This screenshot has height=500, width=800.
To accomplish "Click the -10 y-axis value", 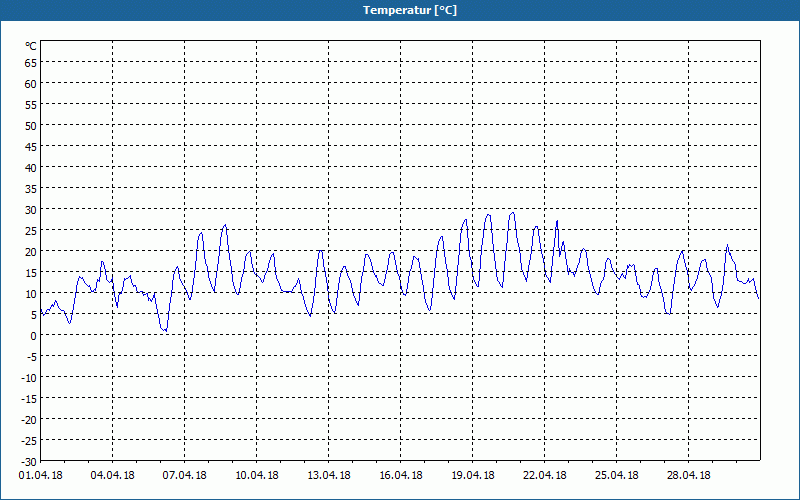I will [x=29, y=378].
